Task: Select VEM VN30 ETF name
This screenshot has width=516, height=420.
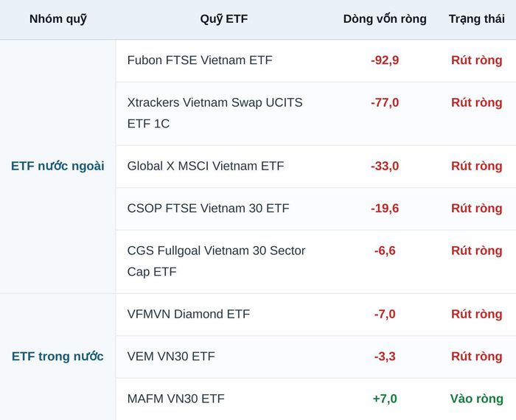Action: pyautogui.click(x=171, y=356)
